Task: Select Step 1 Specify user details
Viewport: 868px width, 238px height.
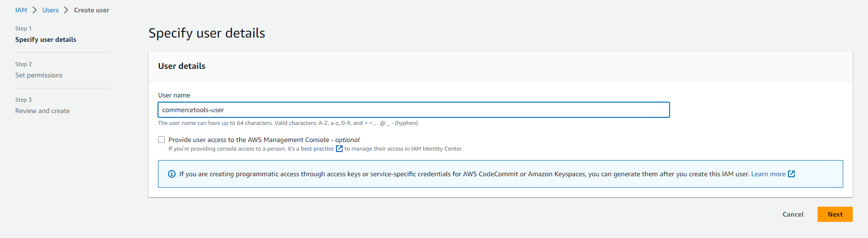Action: point(46,39)
